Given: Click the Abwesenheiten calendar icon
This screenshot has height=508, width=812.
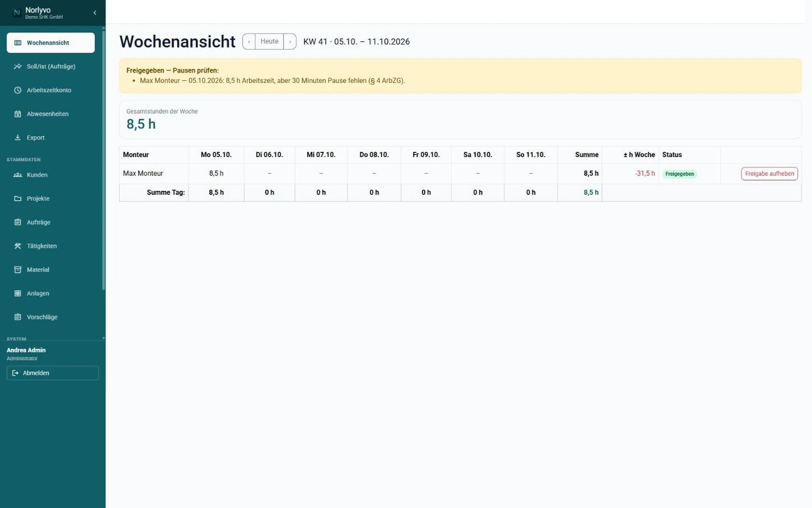Looking at the screenshot, I should pos(17,114).
